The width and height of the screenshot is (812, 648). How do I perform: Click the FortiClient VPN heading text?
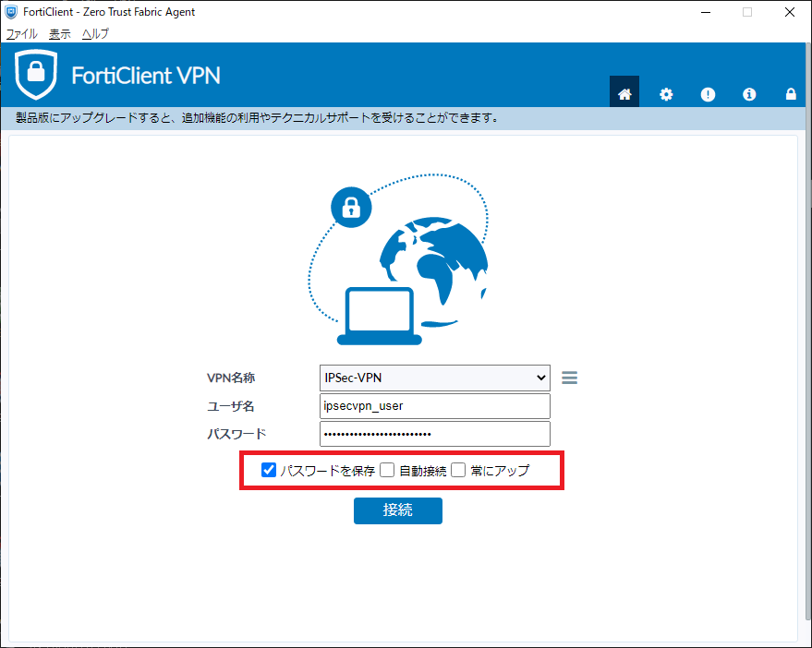(146, 76)
